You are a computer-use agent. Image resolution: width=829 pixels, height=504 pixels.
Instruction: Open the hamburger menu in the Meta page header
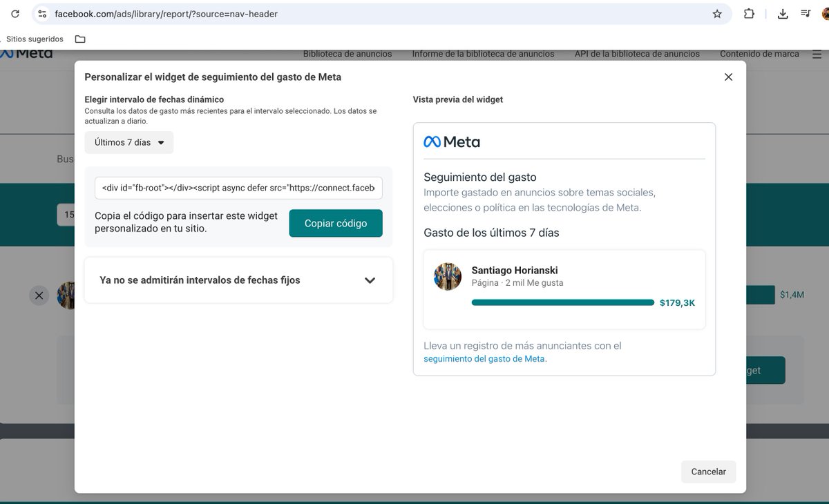(x=817, y=54)
